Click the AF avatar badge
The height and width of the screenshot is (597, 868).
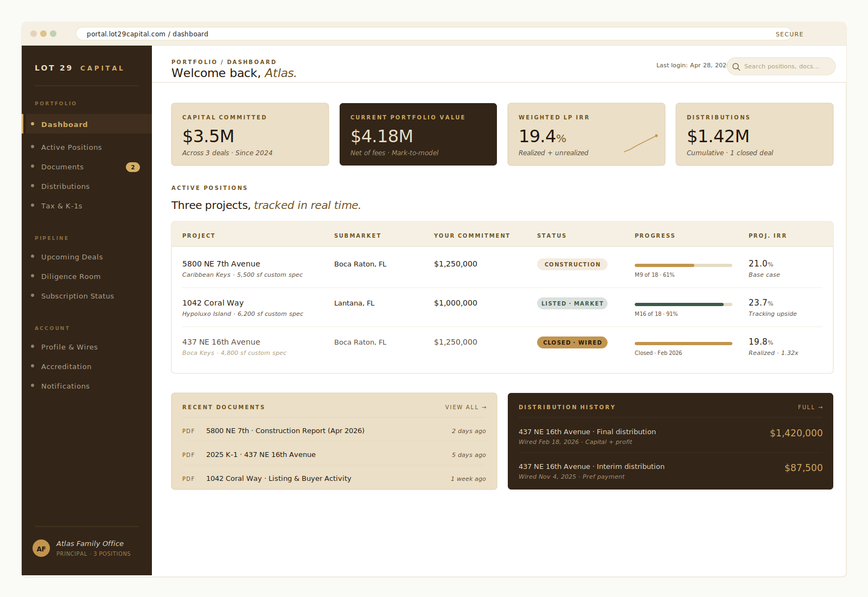(41, 549)
